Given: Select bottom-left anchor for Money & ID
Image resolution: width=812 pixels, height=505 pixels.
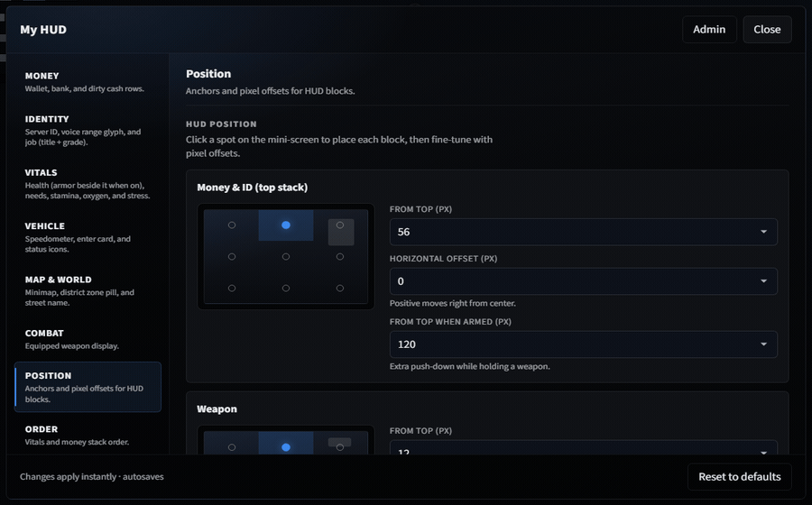Looking at the screenshot, I should 232,289.
